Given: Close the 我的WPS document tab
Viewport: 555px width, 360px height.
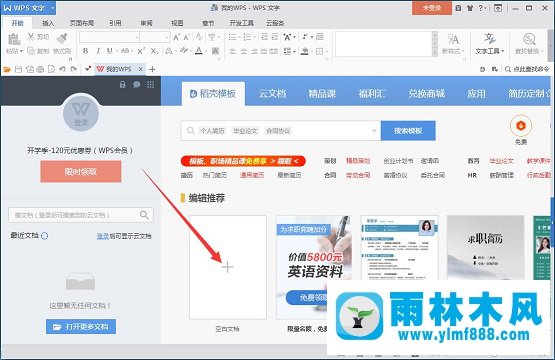Looking at the screenshot, I should click(141, 69).
